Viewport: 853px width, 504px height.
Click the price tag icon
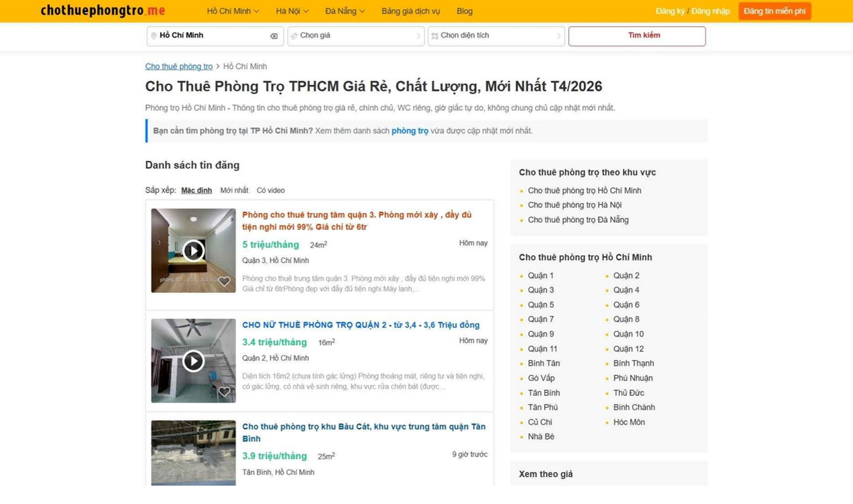(x=294, y=36)
